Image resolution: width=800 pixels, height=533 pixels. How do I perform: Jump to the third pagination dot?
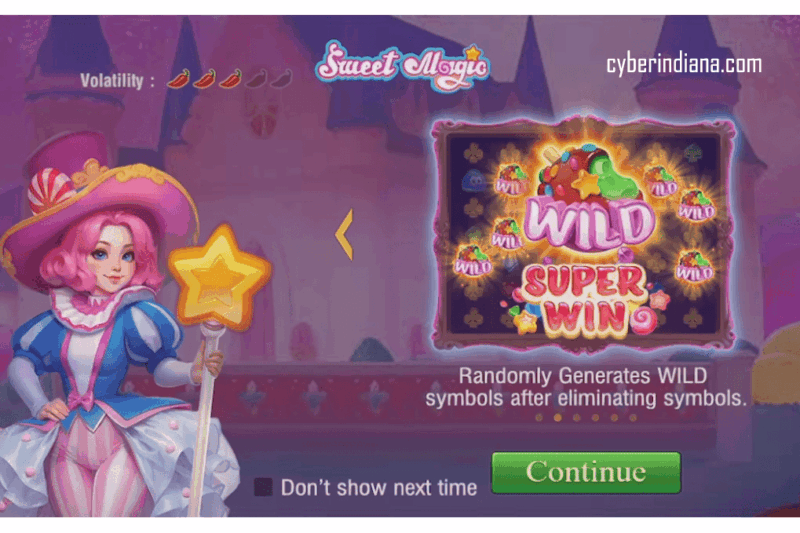[x=577, y=418]
